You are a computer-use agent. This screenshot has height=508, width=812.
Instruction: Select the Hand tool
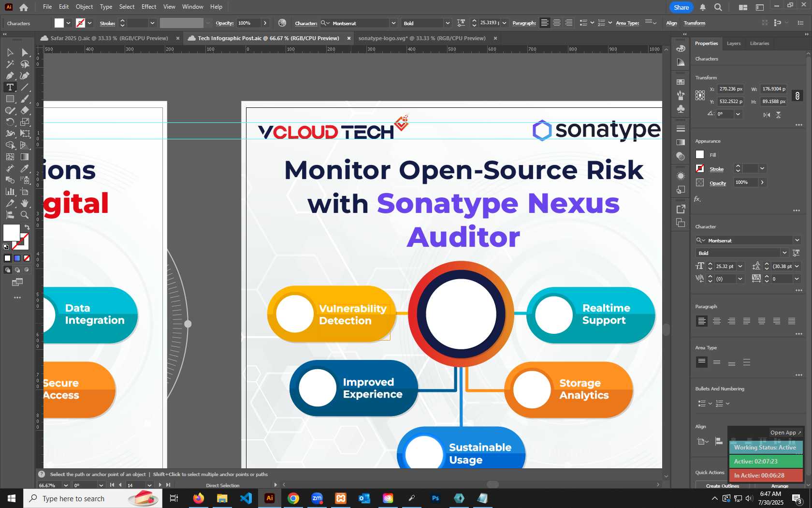pyautogui.click(x=25, y=203)
